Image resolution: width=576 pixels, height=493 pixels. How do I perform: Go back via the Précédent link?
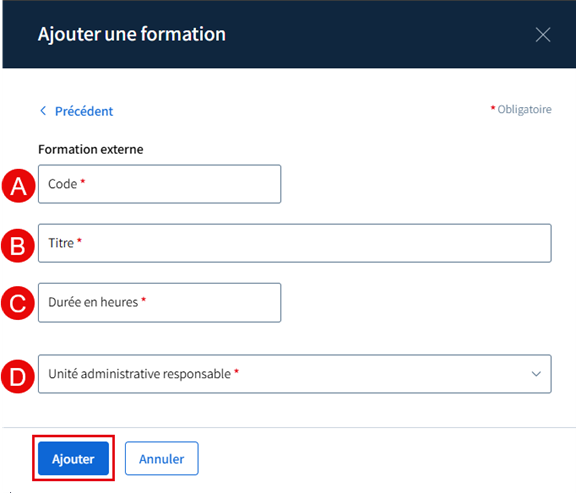[x=84, y=111]
